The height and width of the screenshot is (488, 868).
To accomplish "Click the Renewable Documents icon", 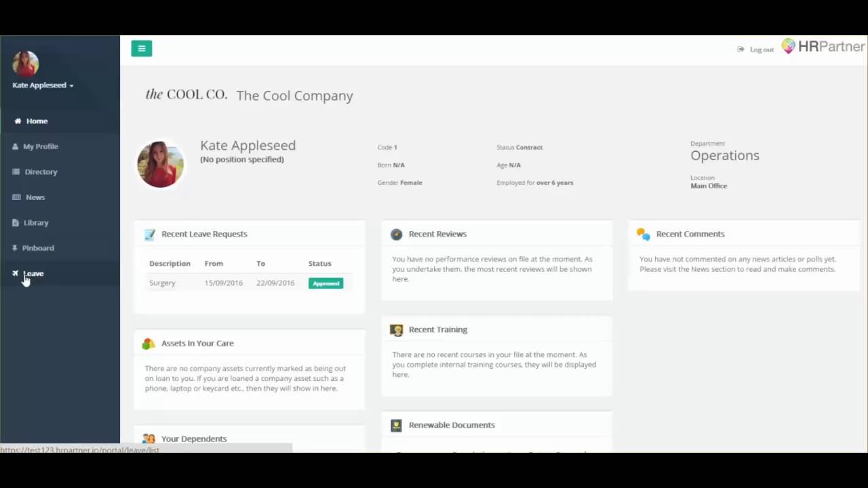I will pyautogui.click(x=397, y=426).
